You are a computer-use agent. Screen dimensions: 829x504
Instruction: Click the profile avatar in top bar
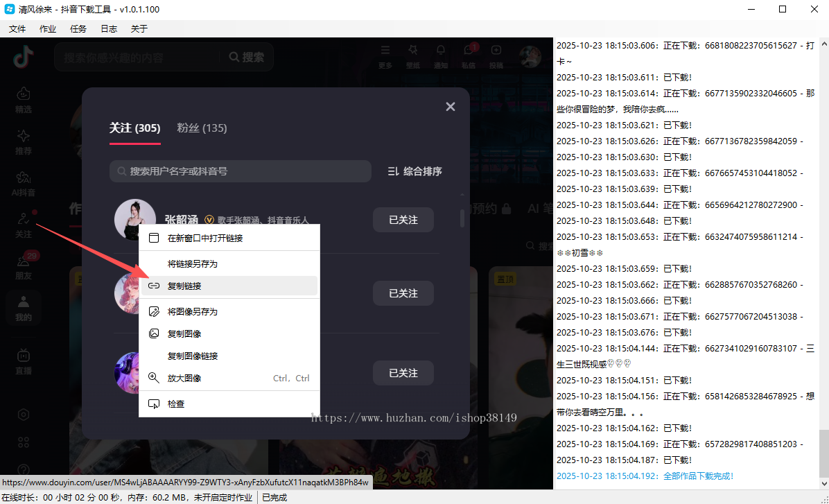[530, 57]
